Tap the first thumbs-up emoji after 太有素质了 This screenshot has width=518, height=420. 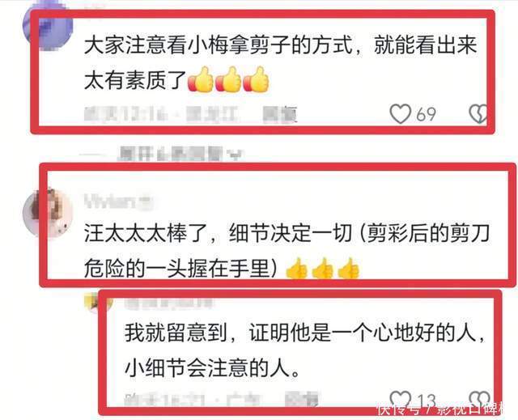(200, 79)
